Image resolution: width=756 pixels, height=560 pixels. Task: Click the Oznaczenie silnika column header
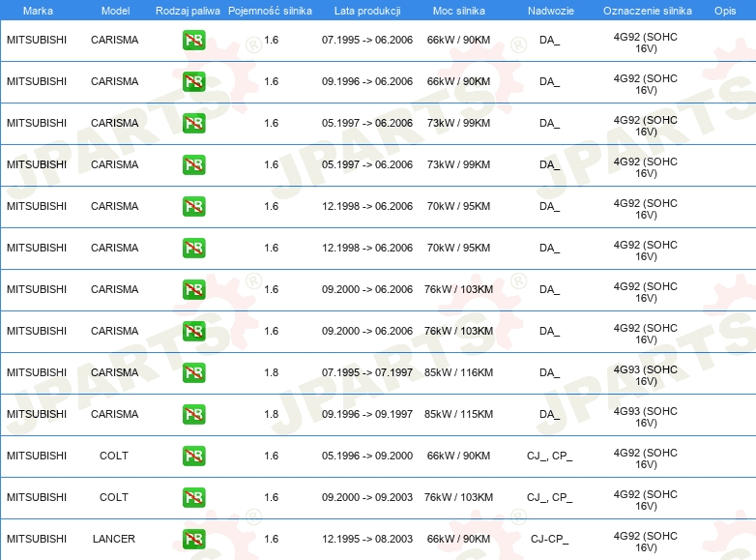tap(647, 11)
